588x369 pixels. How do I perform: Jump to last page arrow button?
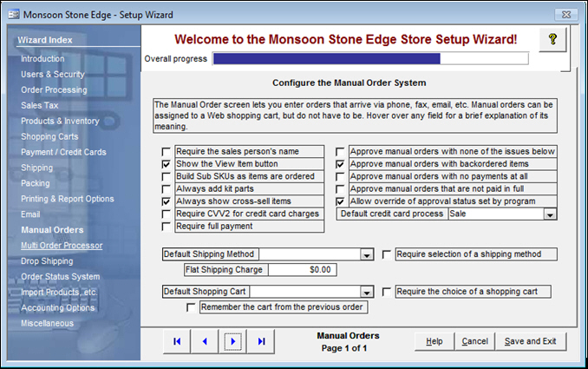pos(260,341)
